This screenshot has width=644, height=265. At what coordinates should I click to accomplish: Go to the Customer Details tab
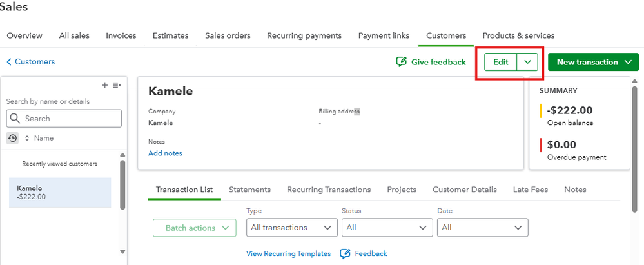pos(464,190)
